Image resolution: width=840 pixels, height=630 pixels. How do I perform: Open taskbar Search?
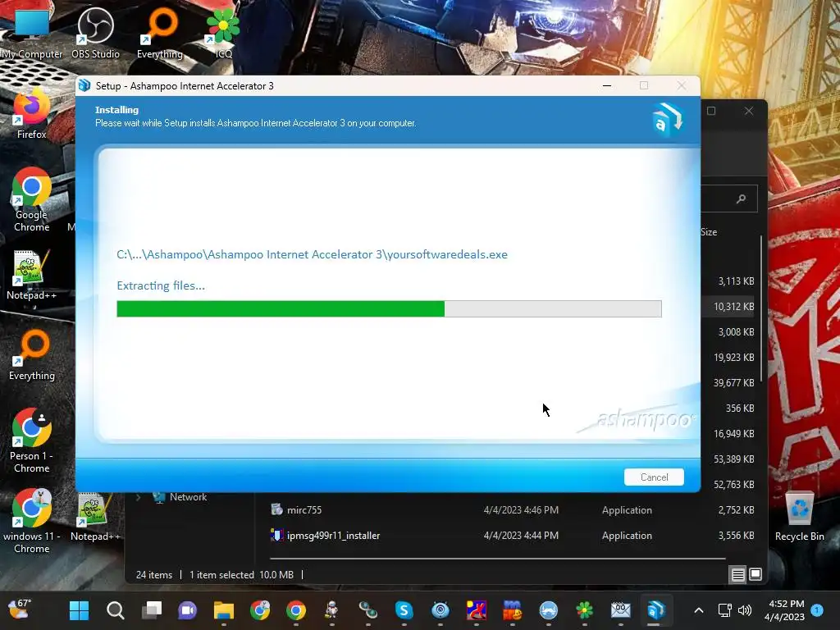point(115,610)
